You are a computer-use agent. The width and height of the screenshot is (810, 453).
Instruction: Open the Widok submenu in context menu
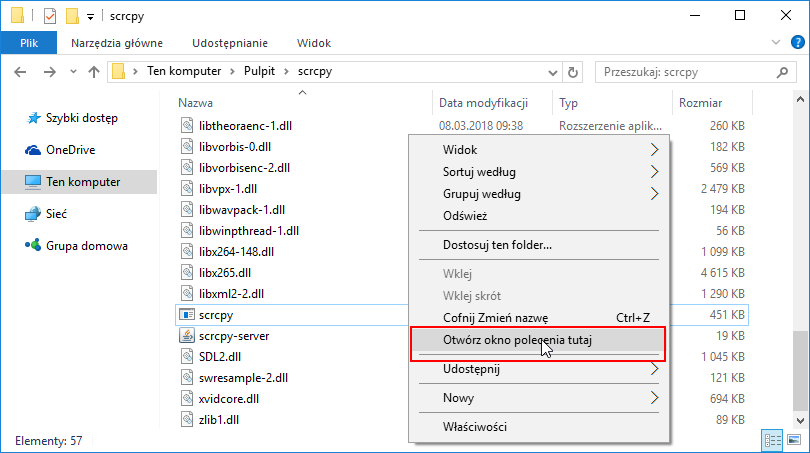click(x=539, y=150)
